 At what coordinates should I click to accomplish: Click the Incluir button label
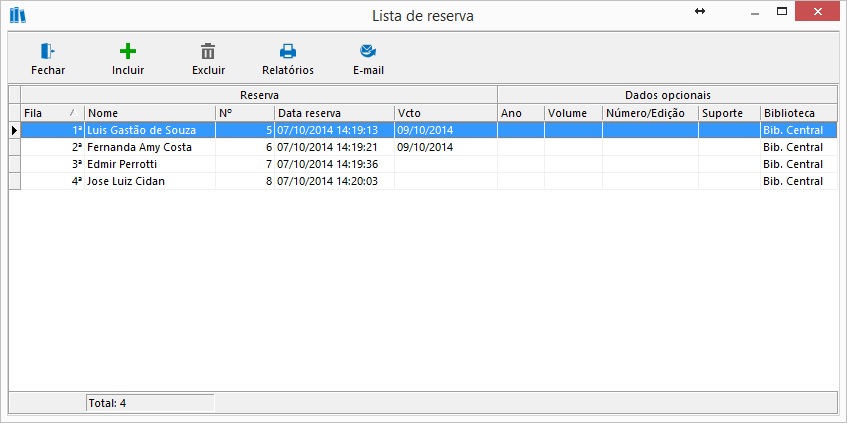tap(128, 70)
